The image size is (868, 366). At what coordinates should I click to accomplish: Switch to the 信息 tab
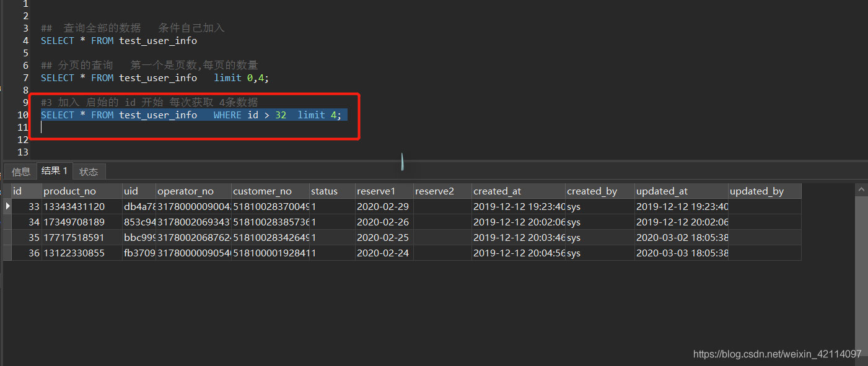[x=20, y=172]
